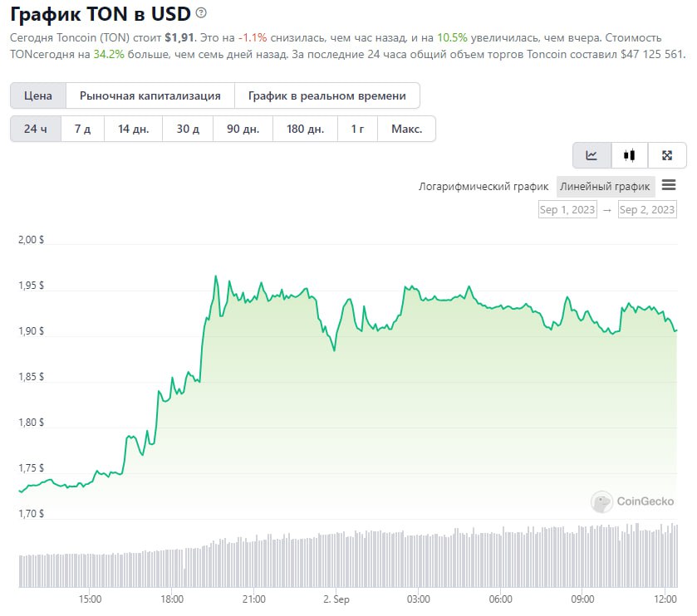Select the Макс. time range
This screenshot has height=616, width=697.
point(407,129)
